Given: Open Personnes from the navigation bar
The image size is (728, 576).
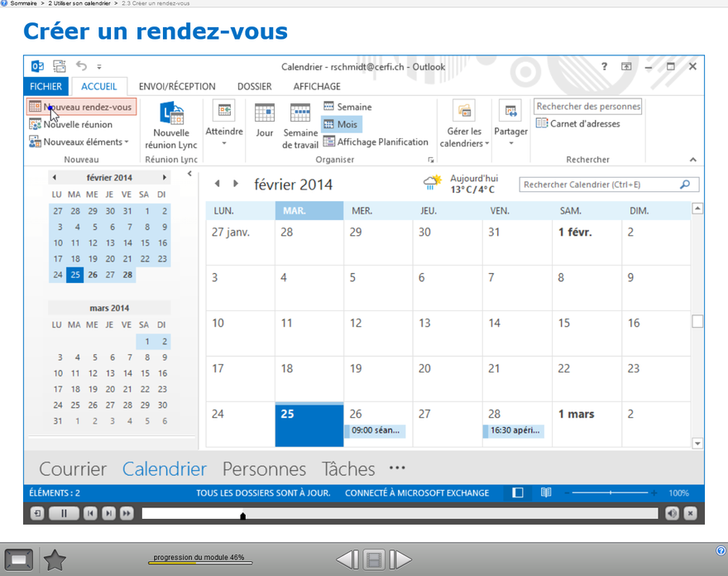Looking at the screenshot, I should pos(264,468).
